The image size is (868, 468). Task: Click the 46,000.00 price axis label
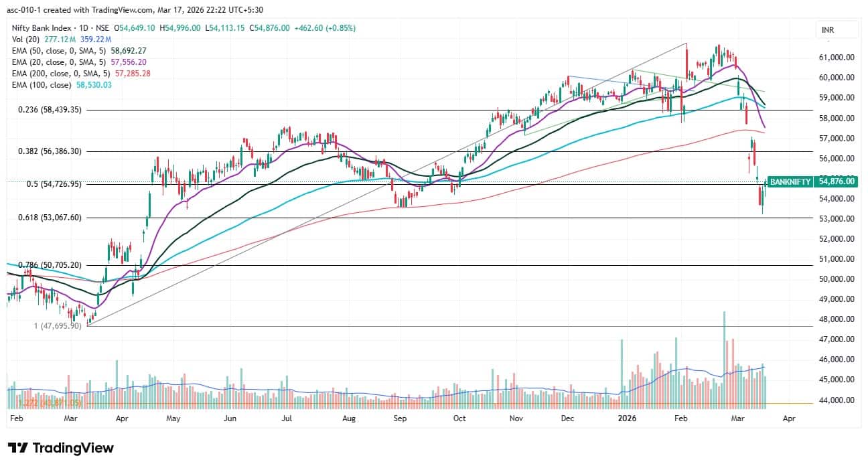836,360
